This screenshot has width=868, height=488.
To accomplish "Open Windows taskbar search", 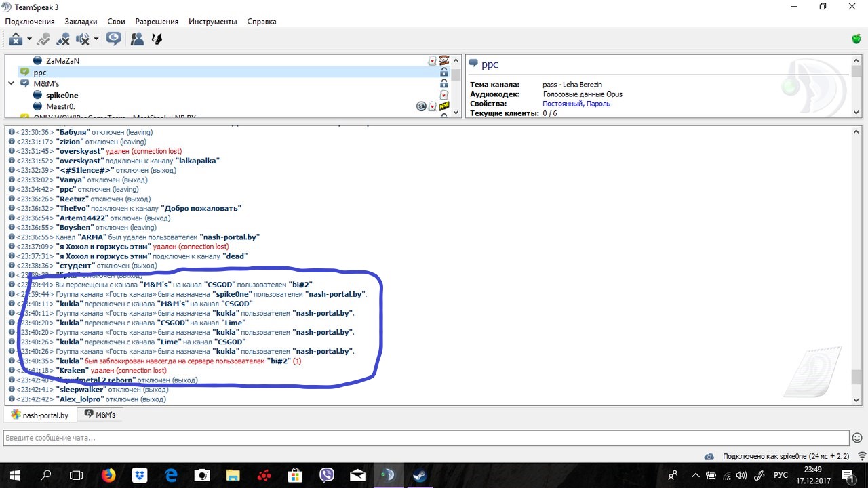I will tap(46, 475).
